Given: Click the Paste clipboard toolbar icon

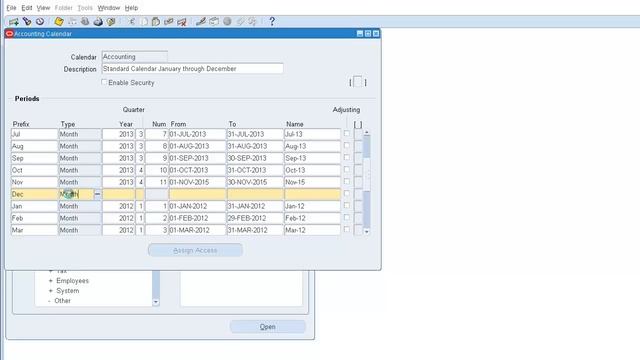Looking at the screenshot, I should coord(156,22).
